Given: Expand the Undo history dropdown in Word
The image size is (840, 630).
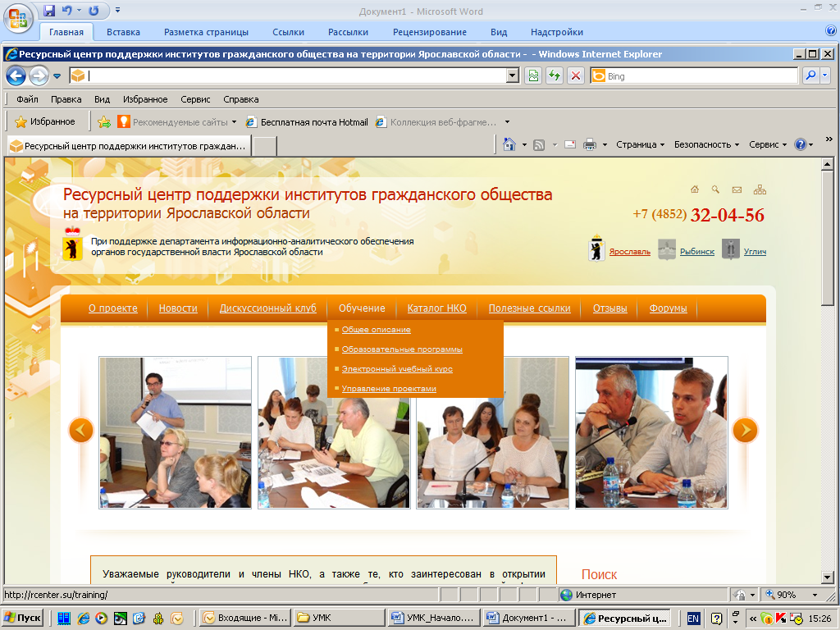Looking at the screenshot, I should pos(79,11).
